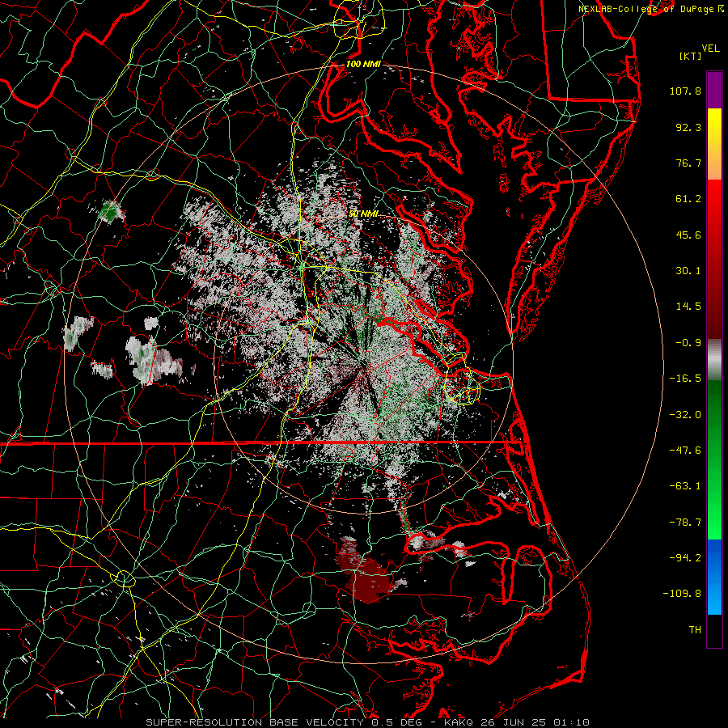This screenshot has width=728, height=728.
Task: Click the 107.8 value on the velocity scale
Action: point(685,91)
